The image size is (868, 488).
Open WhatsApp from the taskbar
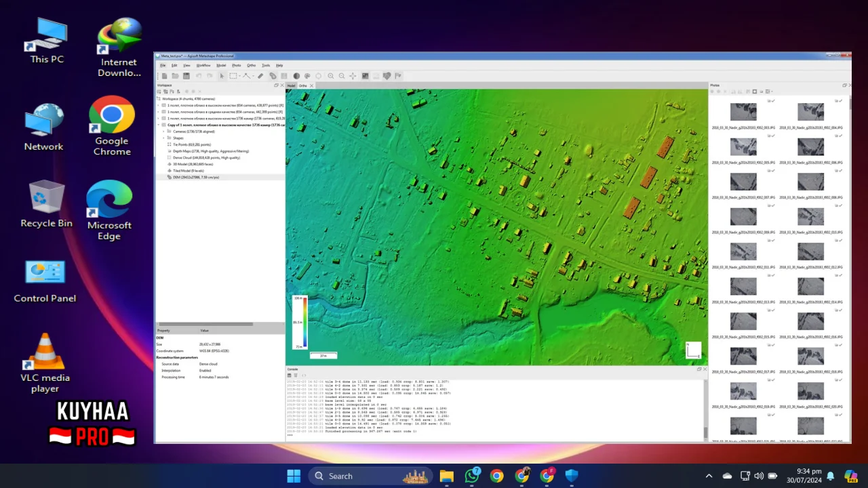pos(472,476)
